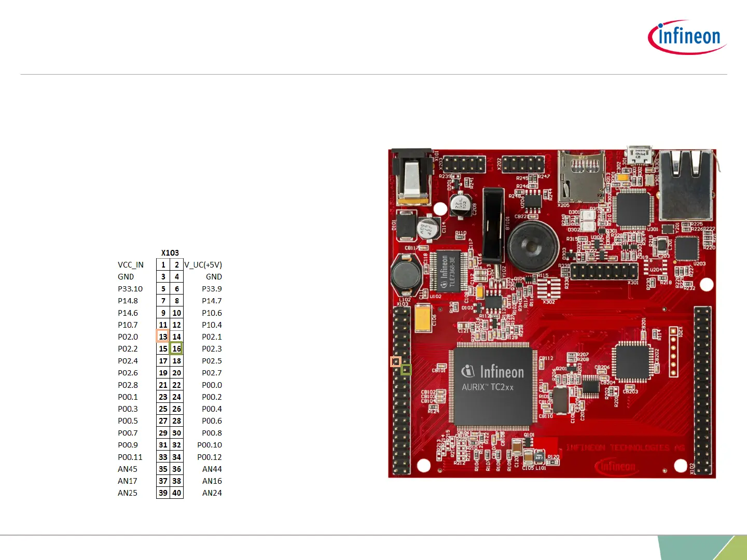Image resolution: width=747 pixels, height=560 pixels.
Task: Click the P00.12 label
Action: [210, 457]
